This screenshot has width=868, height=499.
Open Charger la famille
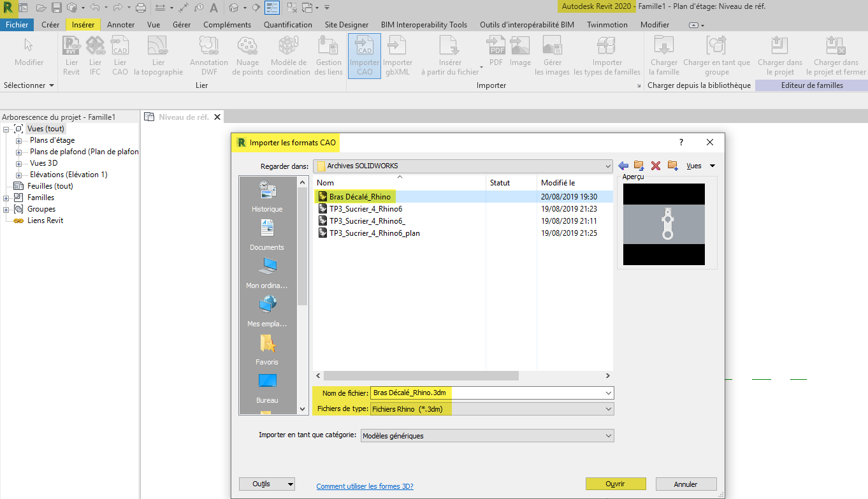pyautogui.click(x=664, y=55)
